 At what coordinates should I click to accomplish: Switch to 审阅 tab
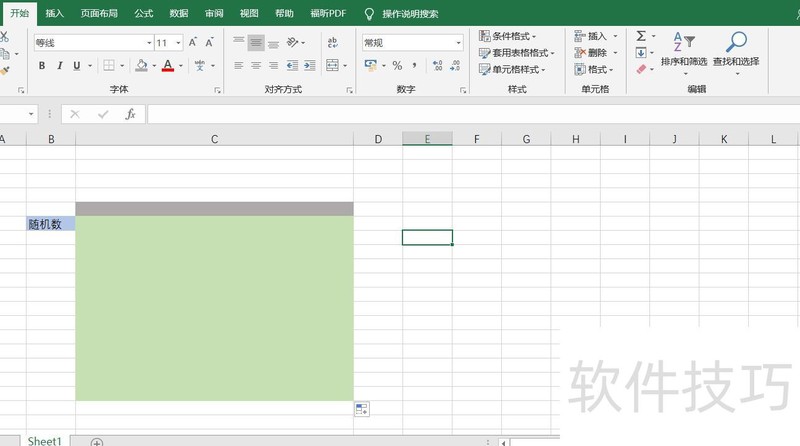214,13
